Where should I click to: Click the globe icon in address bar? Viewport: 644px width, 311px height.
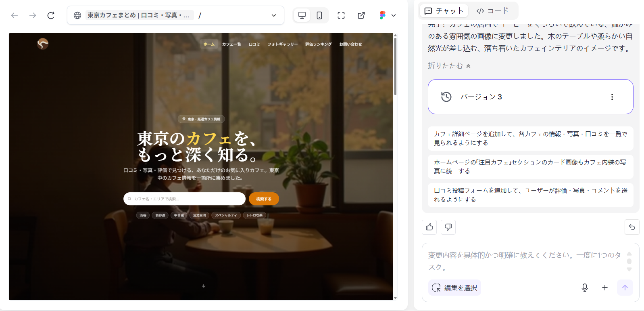77,15
